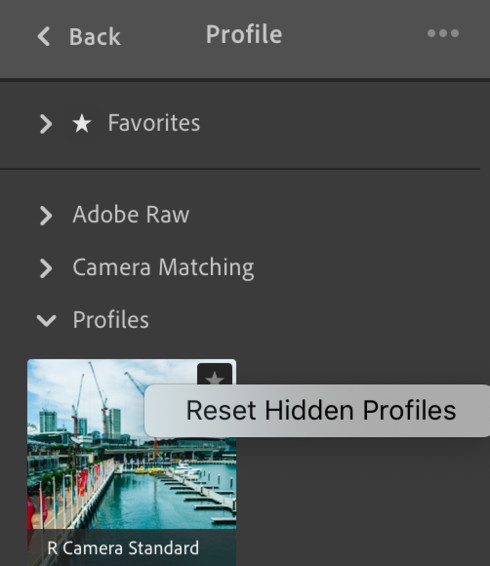Viewport: 490px width, 566px height.
Task: Select the Camera Matching group label
Action: click(x=163, y=267)
